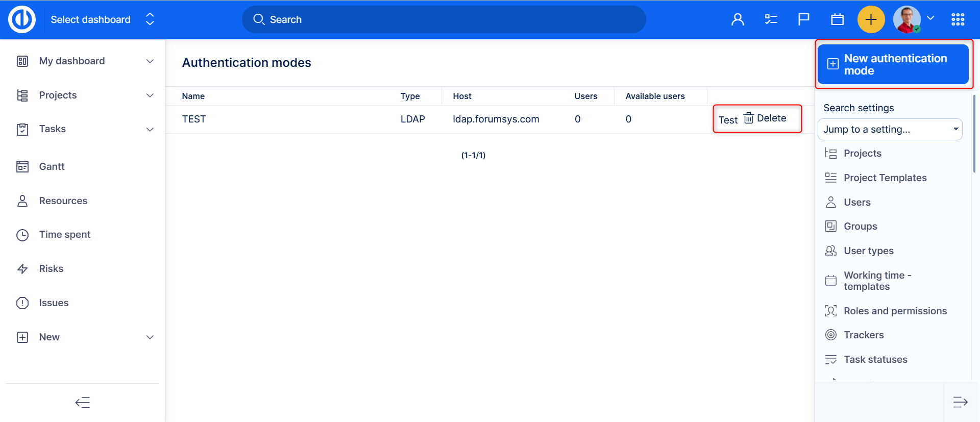The height and width of the screenshot is (422, 980).
Task: Click the Easy Project logo icon
Action: (22, 20)
